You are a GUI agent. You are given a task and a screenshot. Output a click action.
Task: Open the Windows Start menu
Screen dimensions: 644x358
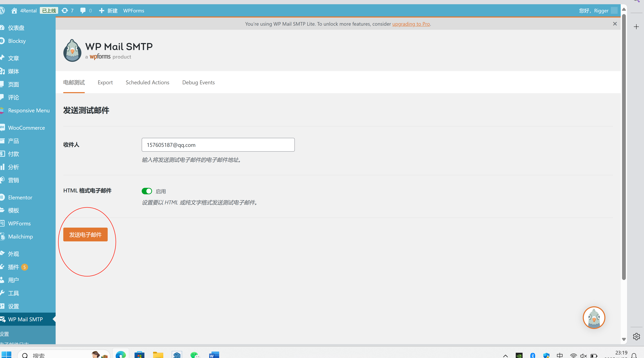click(x=6, y=355)
